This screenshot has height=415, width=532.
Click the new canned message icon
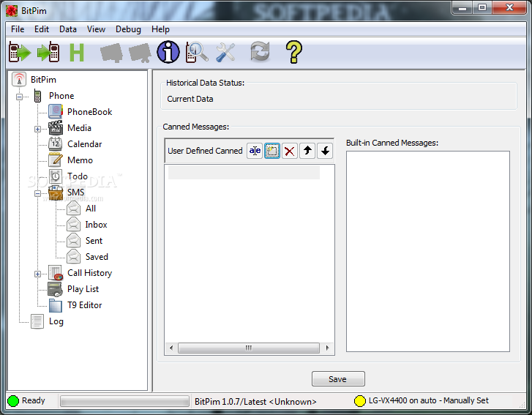click(x=272, y=151)
